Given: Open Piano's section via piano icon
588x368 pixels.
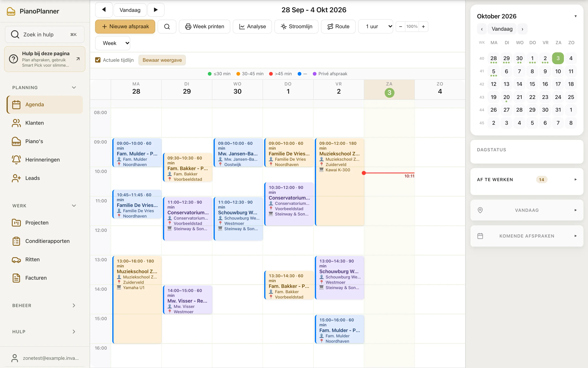Looking at the screenshot, I should click(x=16, y=141).
